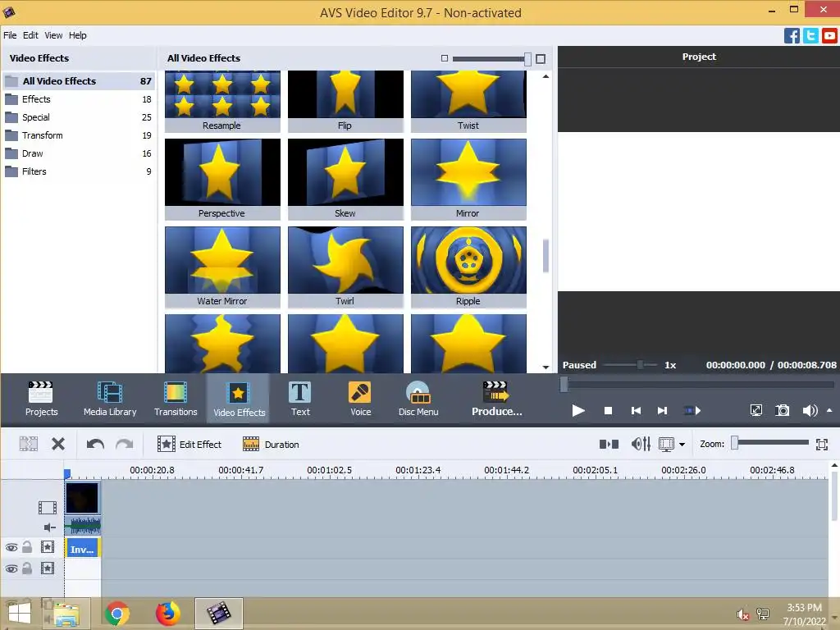This screenshot has width=840, height=630.
Task: Open the Disc Menu panel
Action: pyautogui.click(x=418, y=399)
